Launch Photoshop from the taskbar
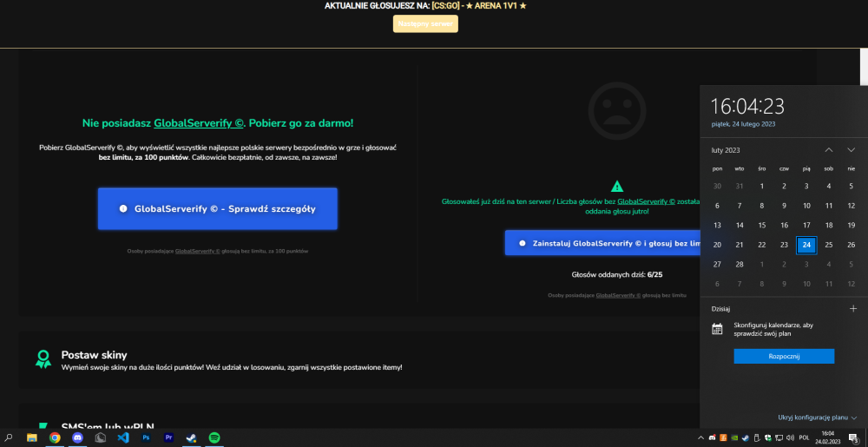The image size is (868, 447). tap(146, 437)
